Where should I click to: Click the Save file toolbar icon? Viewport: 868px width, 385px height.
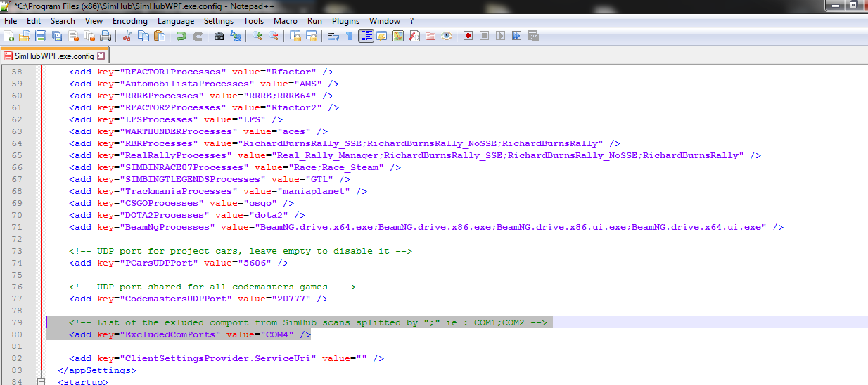click(x=40, y=36)
